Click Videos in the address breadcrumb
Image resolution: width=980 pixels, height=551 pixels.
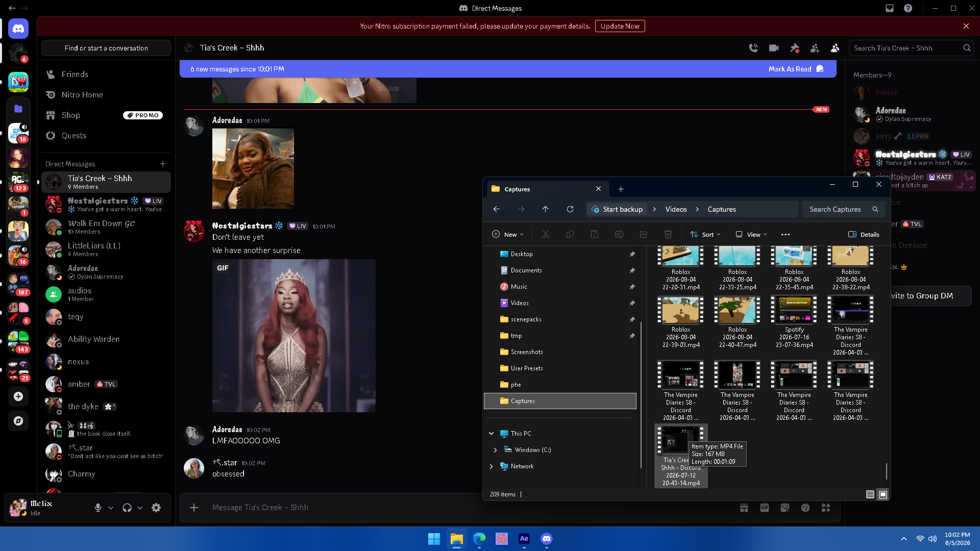(676, 209)
